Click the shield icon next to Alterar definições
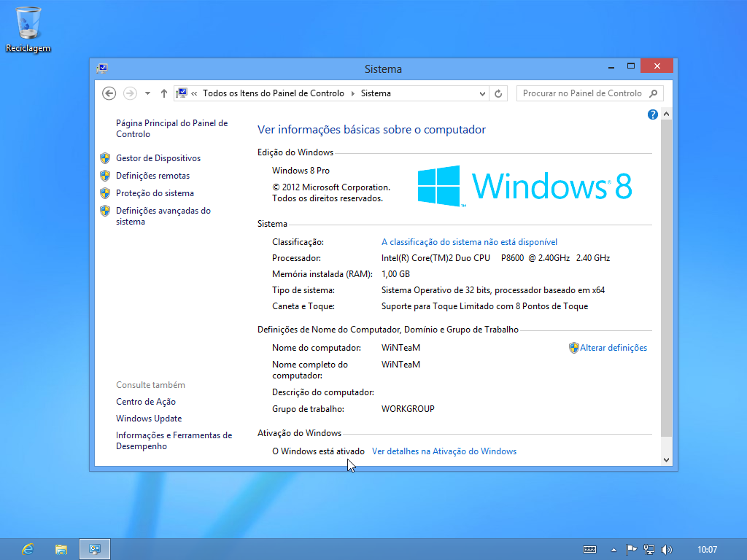This screenshot has width=747, height=560. (573, 348)
